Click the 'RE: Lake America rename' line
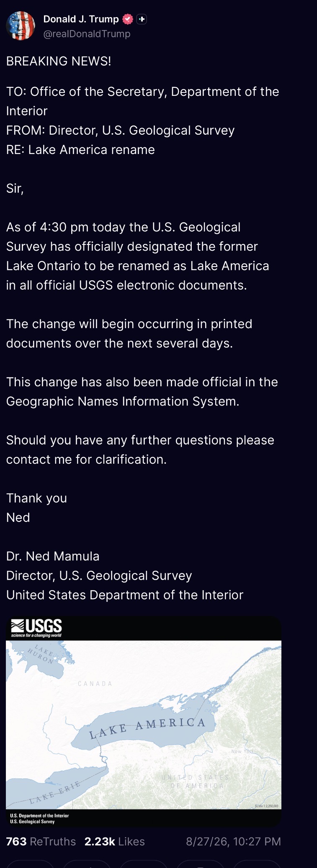The image size is (317, 868). 80,149
